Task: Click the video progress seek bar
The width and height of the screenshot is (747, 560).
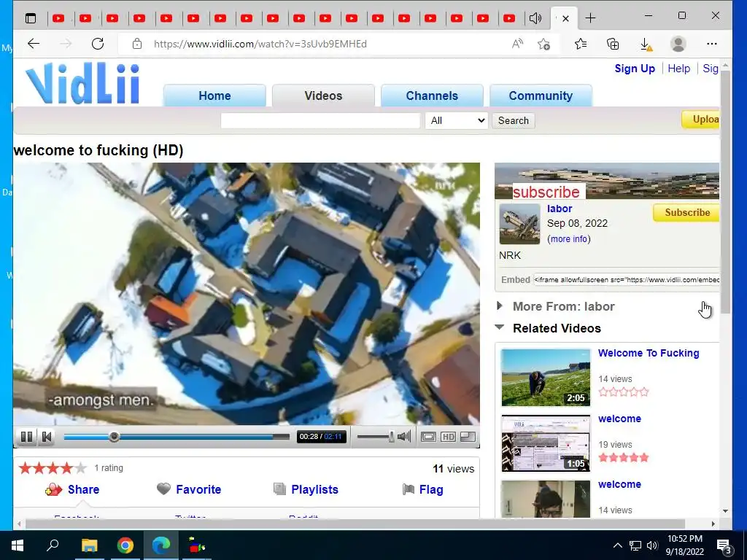Action: (177, 437)
